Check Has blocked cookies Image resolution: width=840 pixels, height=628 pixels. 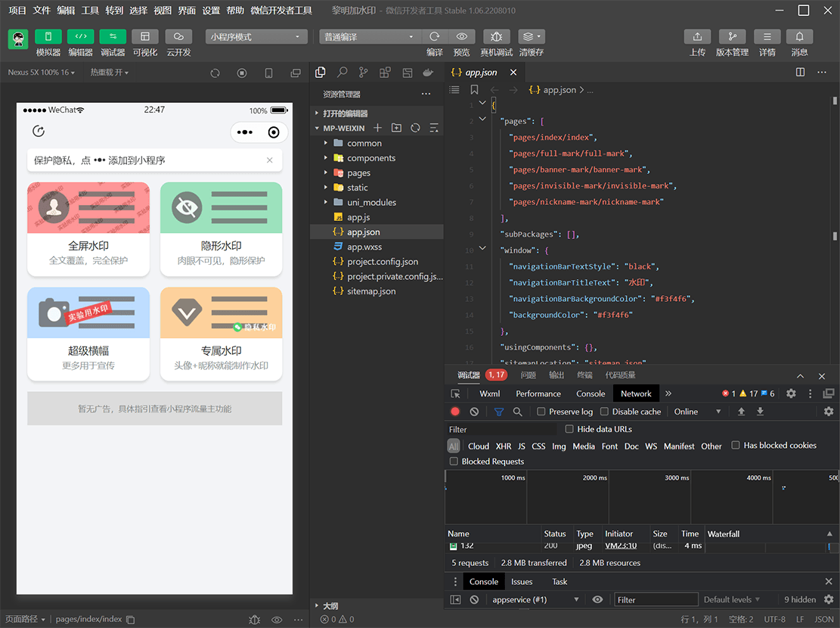[736, 445]
